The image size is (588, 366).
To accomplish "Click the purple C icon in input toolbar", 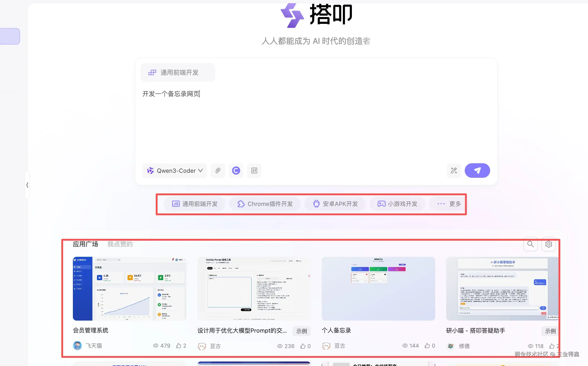I will point(236,171).
